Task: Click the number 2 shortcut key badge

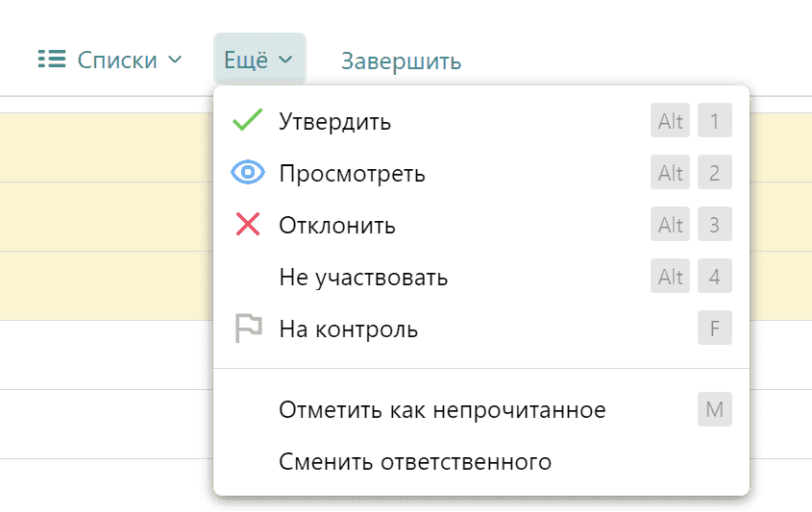Action: (x=714, y=174)
